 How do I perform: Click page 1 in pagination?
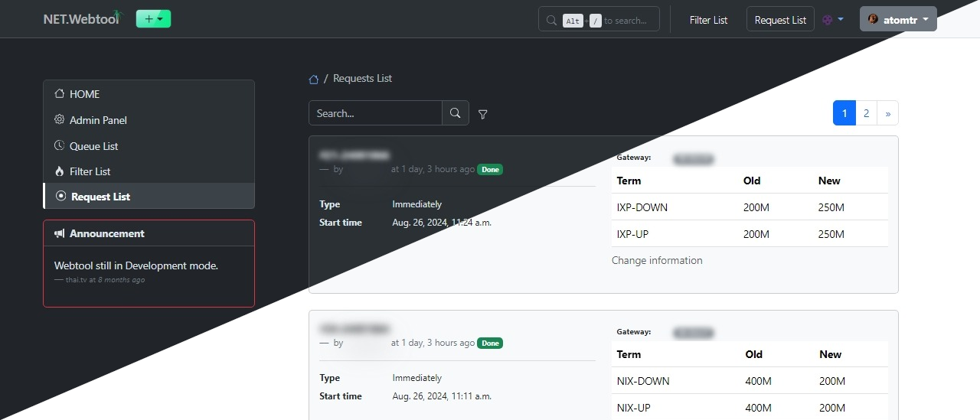tap(844, 113)
